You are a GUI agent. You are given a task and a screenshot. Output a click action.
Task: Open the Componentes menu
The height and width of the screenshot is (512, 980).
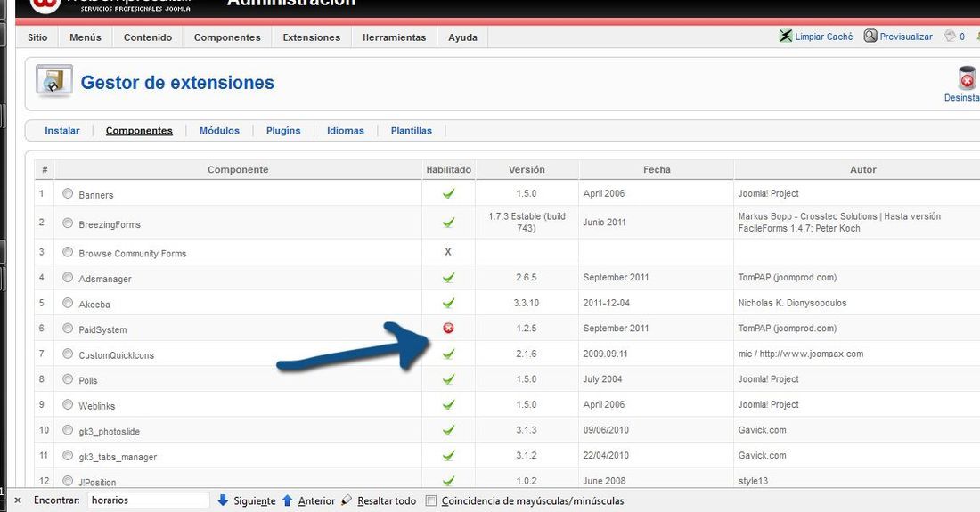[x=227, y=37]
